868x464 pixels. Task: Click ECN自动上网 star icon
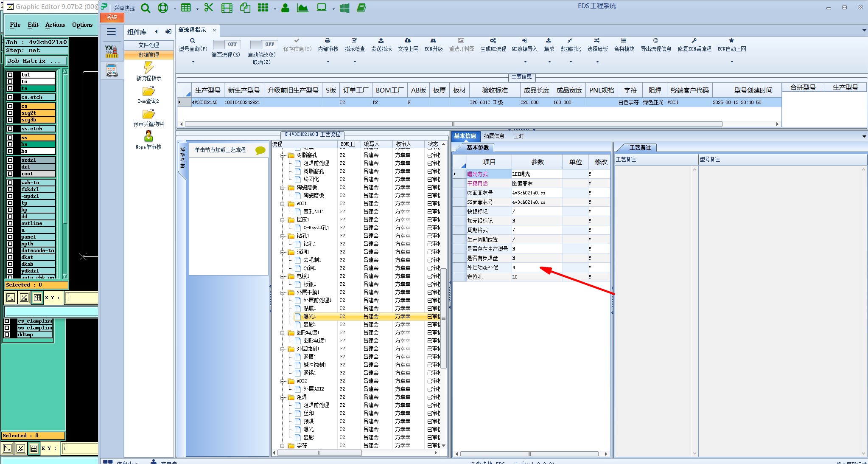[x=731, y=41]
